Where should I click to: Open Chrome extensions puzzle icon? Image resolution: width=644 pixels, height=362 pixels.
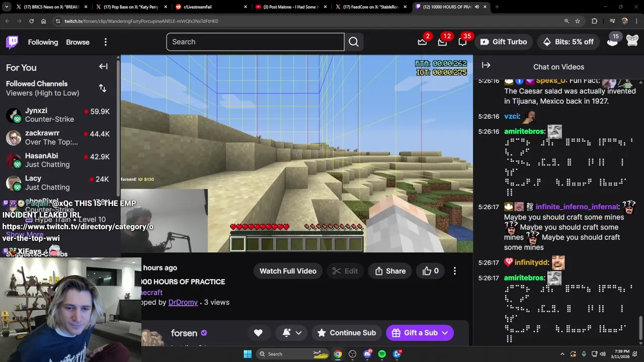click(595, 21)
